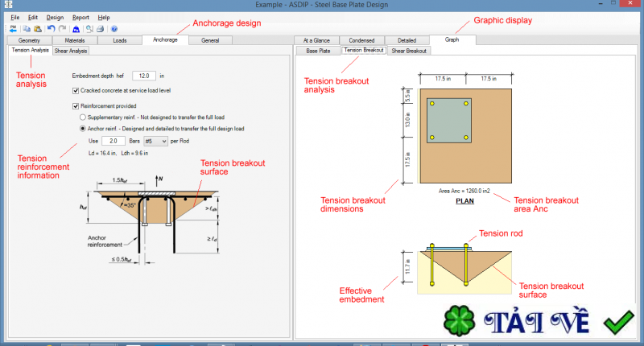Click the Embedment depth hef input field

point(145,76)
